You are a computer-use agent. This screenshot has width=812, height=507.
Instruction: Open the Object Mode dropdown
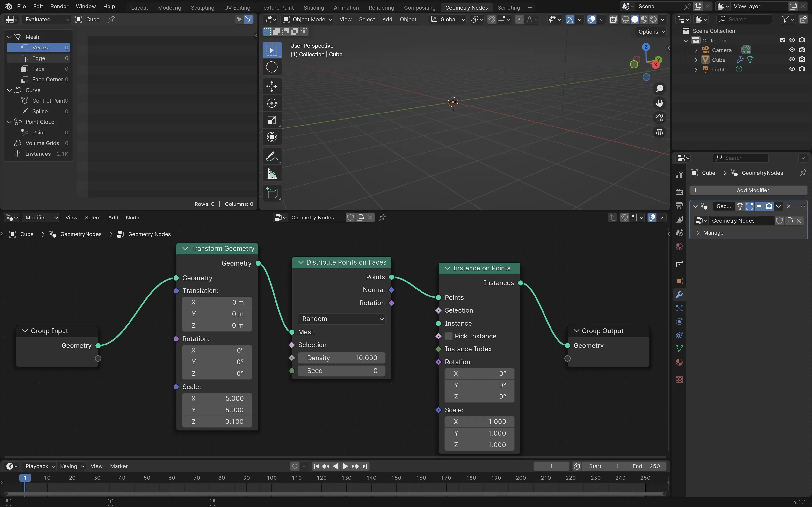click(308, 20)
